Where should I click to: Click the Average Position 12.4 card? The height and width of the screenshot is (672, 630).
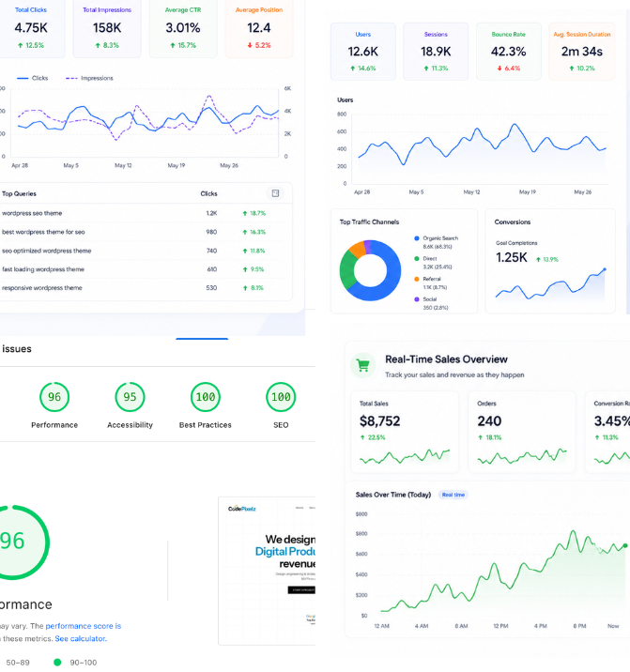click(x=259, y=28)
